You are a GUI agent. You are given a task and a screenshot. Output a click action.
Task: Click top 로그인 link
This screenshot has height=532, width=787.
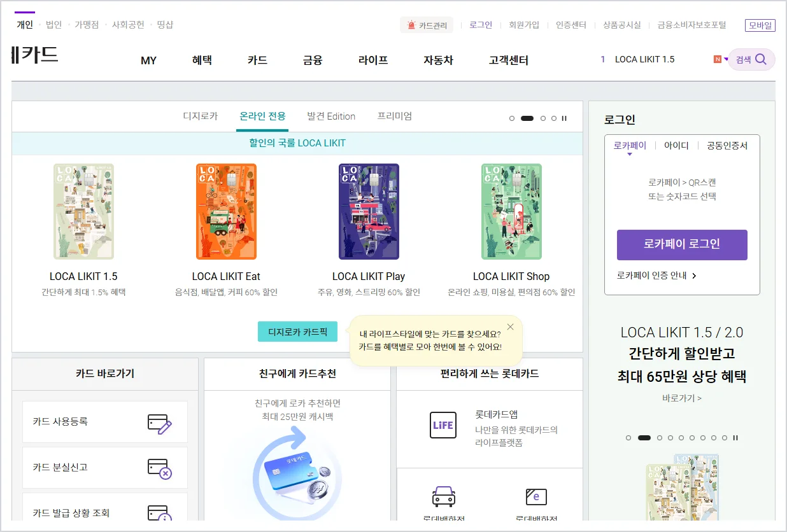pyautogui.click(x=481, y=25)
